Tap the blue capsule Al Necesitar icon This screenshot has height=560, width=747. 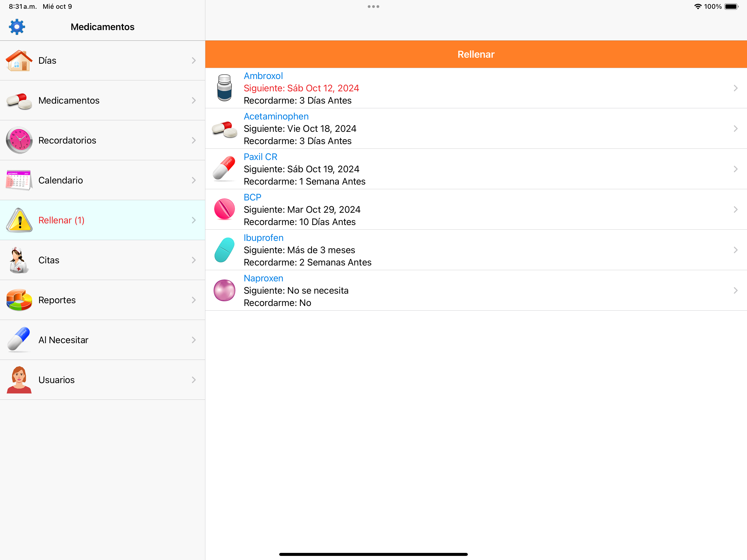(19, 340)
